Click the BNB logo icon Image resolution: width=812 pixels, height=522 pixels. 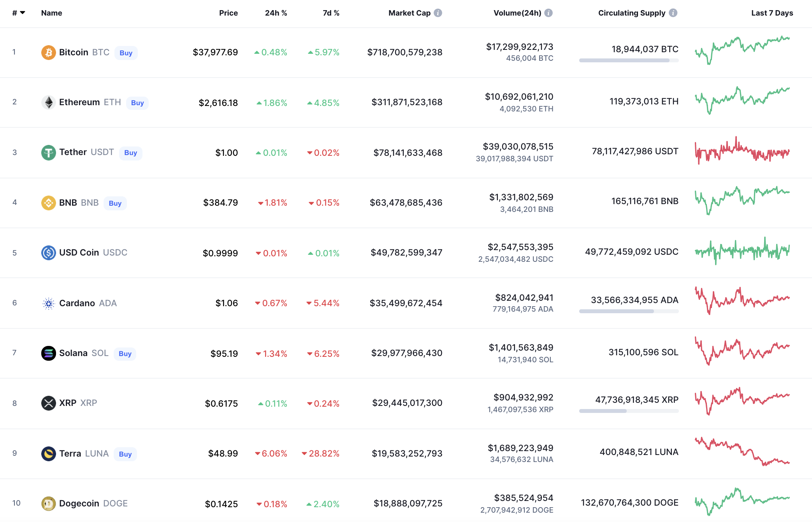(x=49, y=203)
